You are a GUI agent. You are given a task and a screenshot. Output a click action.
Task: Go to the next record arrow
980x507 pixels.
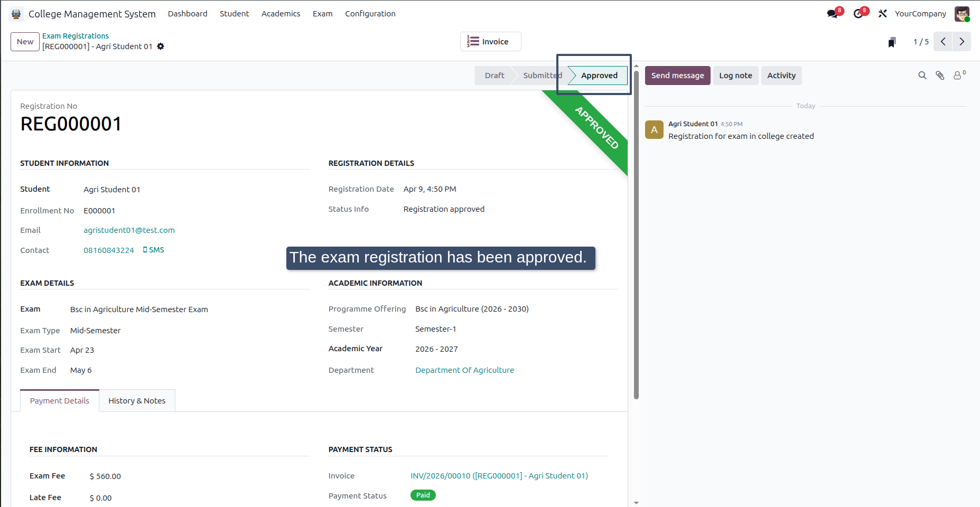coord(962,42)
